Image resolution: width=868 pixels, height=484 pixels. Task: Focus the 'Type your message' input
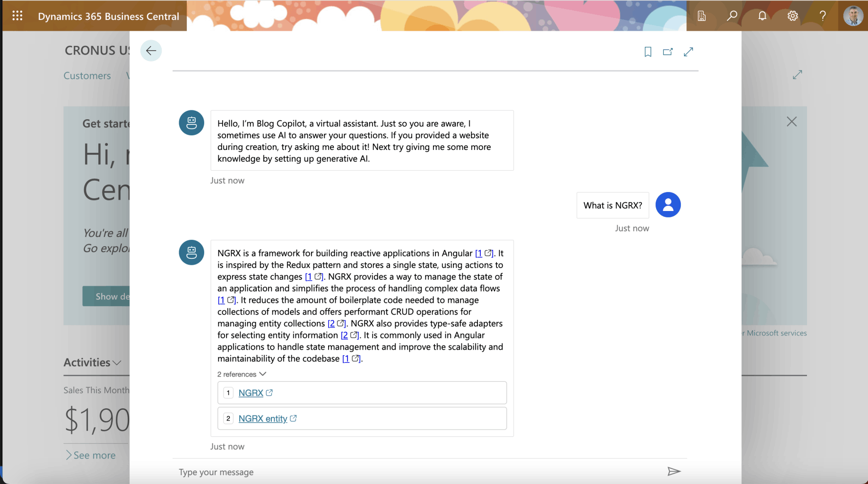pos(418,472)
